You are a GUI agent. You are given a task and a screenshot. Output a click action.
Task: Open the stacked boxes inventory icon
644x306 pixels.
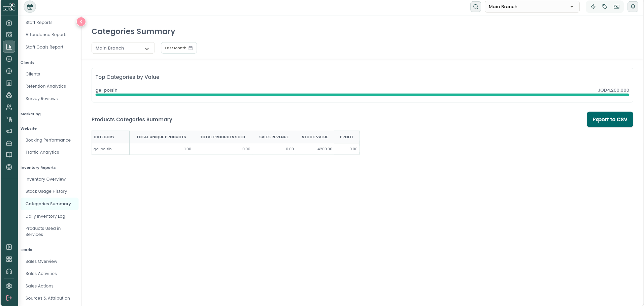9,95
